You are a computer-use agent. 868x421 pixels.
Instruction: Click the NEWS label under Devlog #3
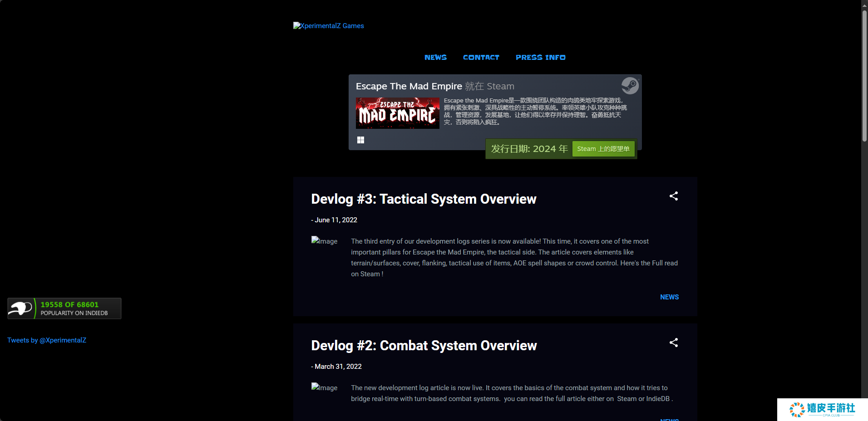pyautogui.click(x=669, y=297)
